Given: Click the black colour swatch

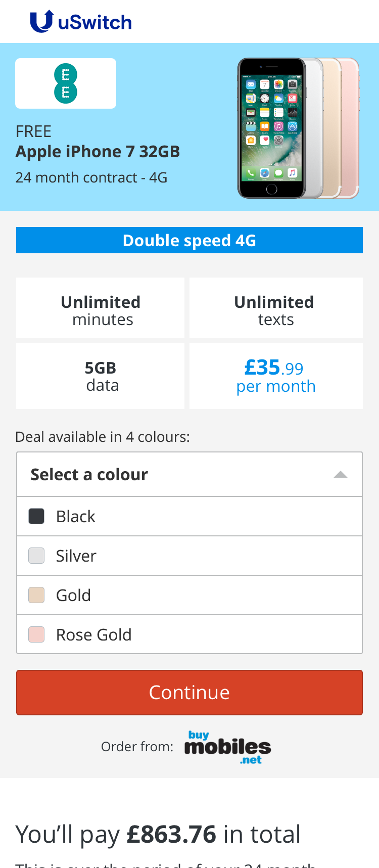Looking at the screenshot, I should coord(36,517).
